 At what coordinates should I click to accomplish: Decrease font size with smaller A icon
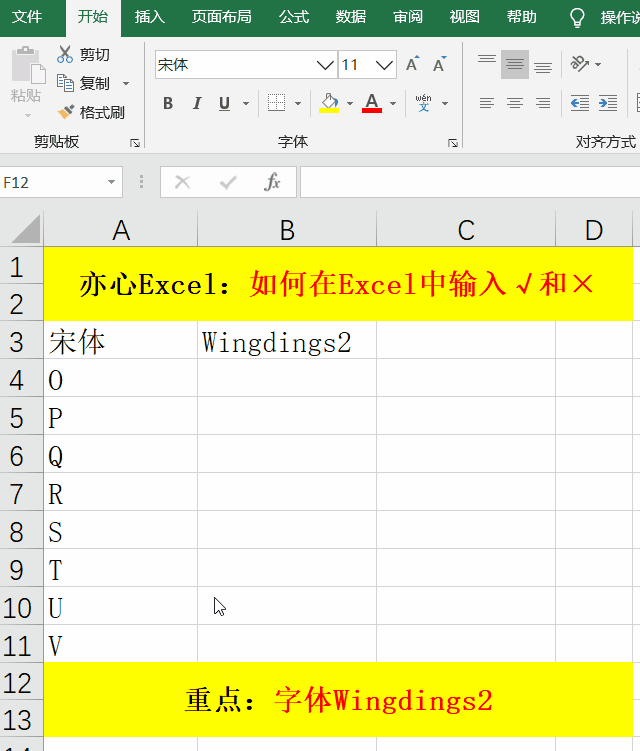[439, 64]
